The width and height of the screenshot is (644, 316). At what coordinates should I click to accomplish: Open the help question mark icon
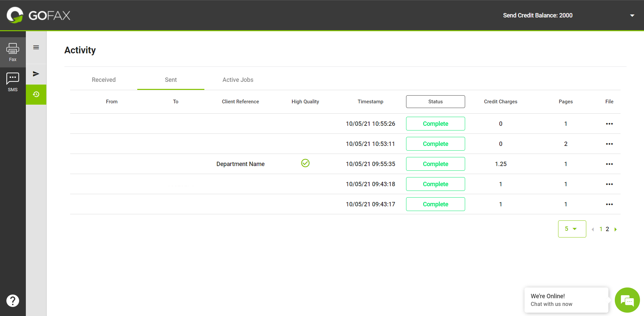13,301
